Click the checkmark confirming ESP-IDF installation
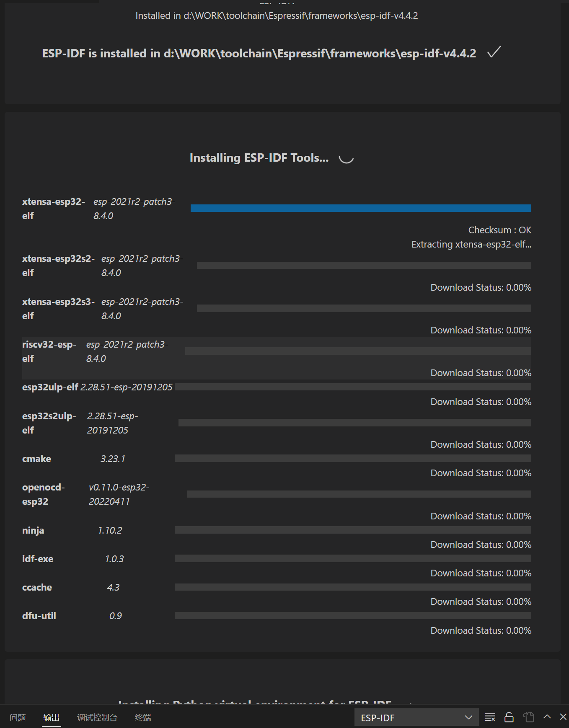This screenshot has height=728, width=569. point(494,52)
